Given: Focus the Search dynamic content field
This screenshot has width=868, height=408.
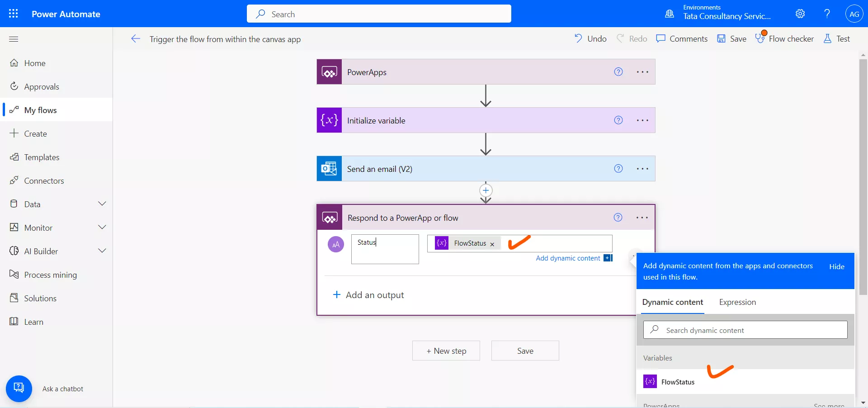Looking at the screenshot, I should tap(745, 330).
